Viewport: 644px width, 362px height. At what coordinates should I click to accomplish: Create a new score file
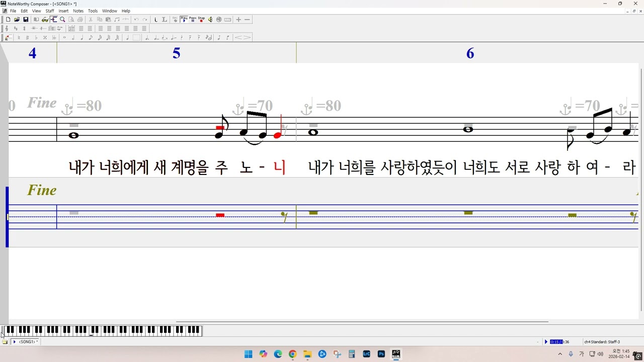coord(8,20)
